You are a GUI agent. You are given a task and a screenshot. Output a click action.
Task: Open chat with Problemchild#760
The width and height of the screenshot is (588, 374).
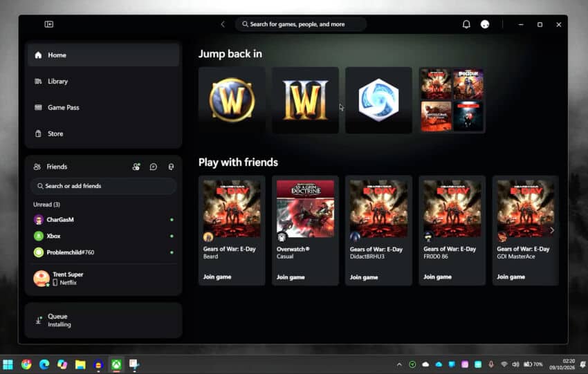(x=103, y=252)
